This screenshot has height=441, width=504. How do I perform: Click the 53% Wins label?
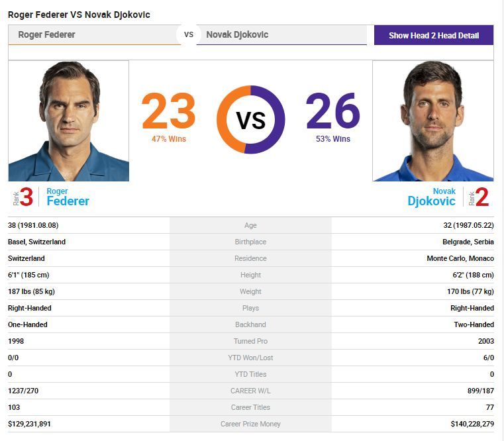[333, 139]
